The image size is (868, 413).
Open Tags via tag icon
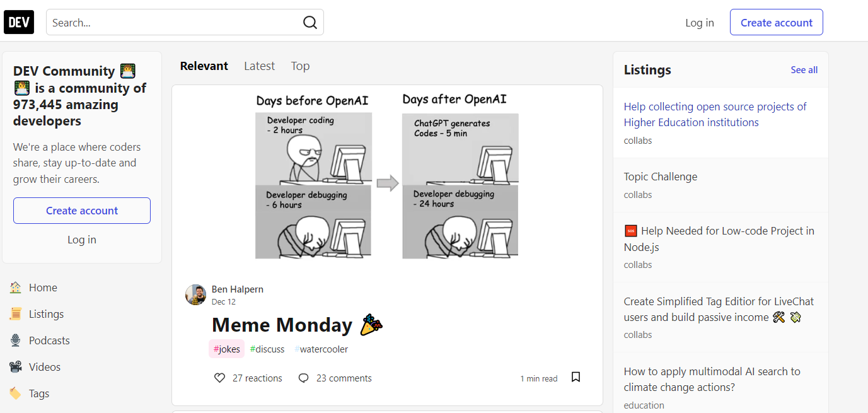pos(16,393)
